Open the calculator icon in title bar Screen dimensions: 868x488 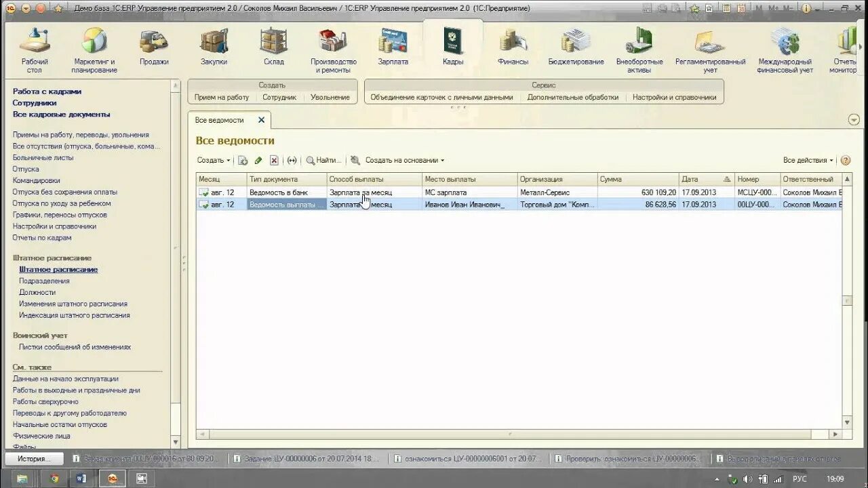(726, 8)
